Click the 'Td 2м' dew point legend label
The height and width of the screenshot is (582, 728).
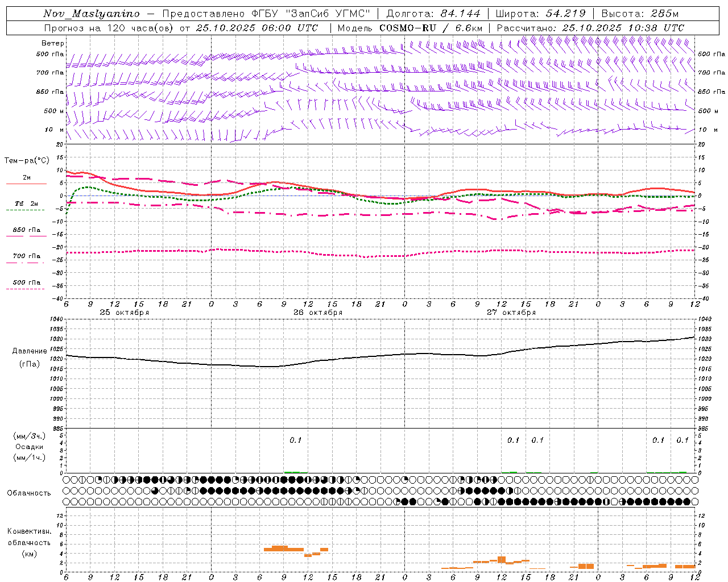tap(27, 203)
